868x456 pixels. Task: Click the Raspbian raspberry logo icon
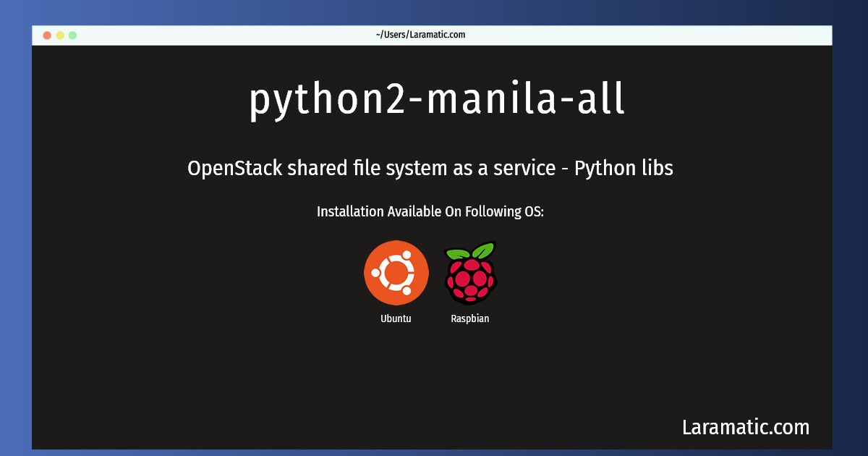click(x=470, y=273)
